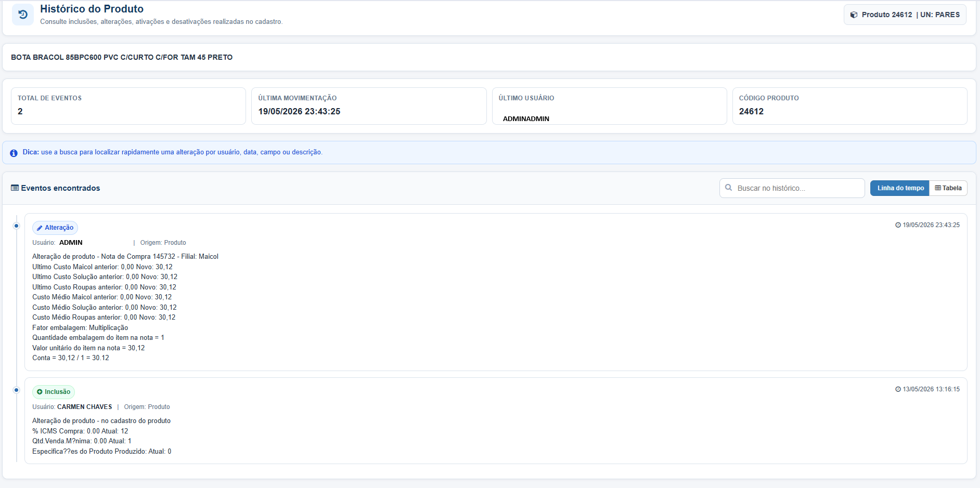
Task: Click line Conta = 30,12 / 1 = 30.12
Action: pos(71,358)
